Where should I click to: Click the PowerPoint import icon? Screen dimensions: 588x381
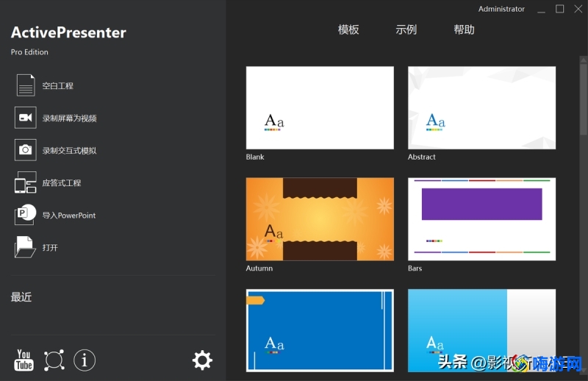26,215
